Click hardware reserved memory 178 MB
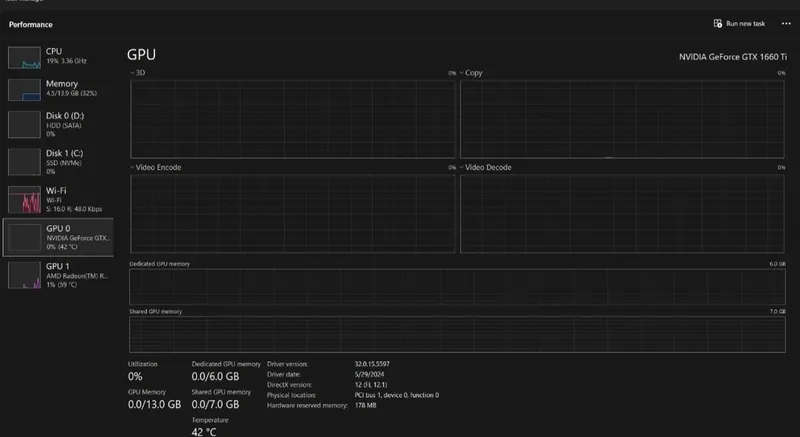This screenshot has width=800, height=437. (365, 405)
